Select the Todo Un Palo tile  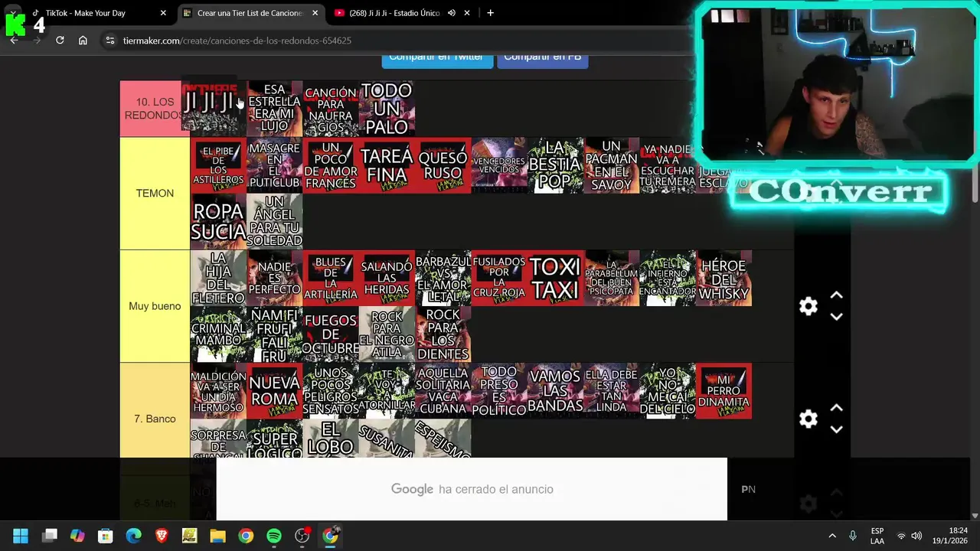coord(387,109)
